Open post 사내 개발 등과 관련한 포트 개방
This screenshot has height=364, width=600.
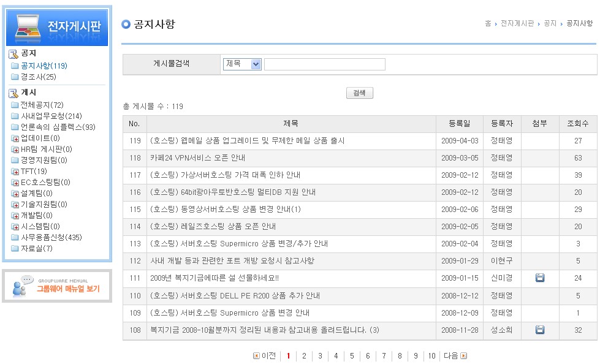232,261
